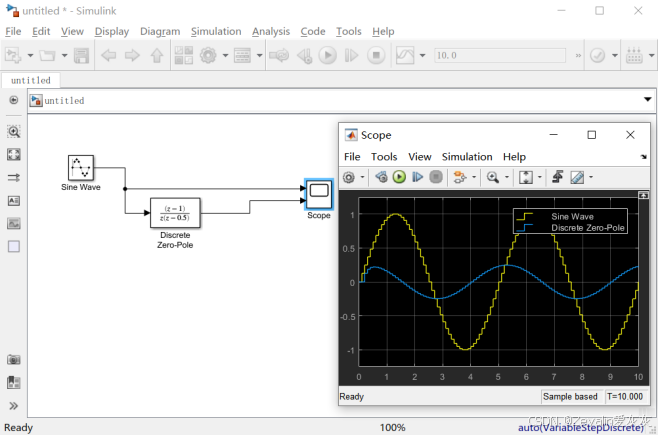The height and width of the screenshot is (435, 659).
Task: Click the Zoom In palette icon
Action: click(13, 132)
